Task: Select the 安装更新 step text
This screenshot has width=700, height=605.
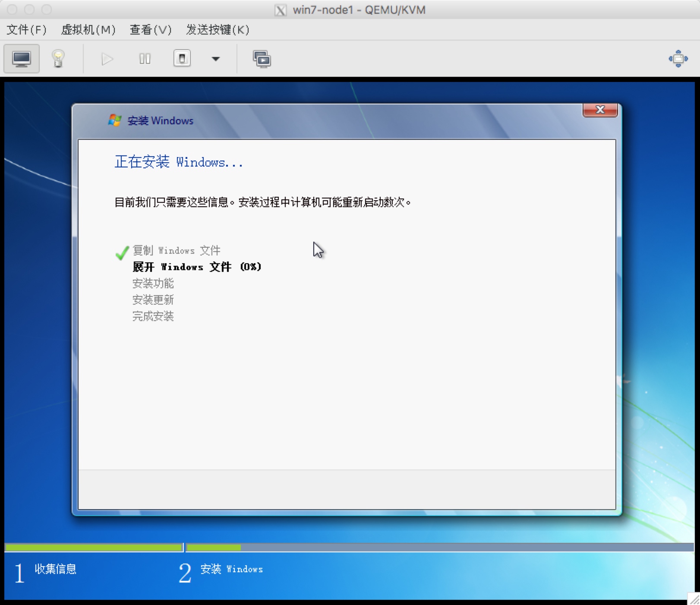Action: 153,300
